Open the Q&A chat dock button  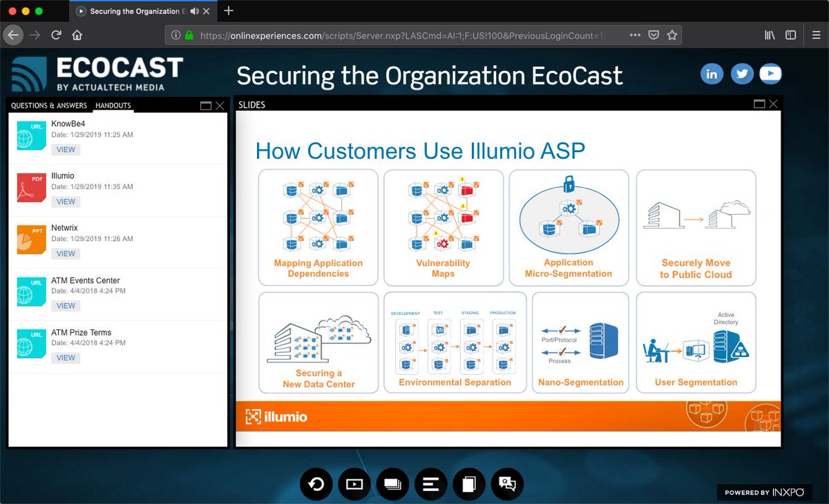coord(507,484)
